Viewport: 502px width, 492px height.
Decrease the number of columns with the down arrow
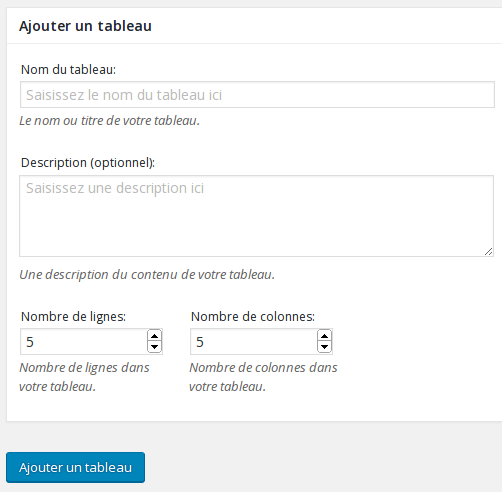[324, 347]
